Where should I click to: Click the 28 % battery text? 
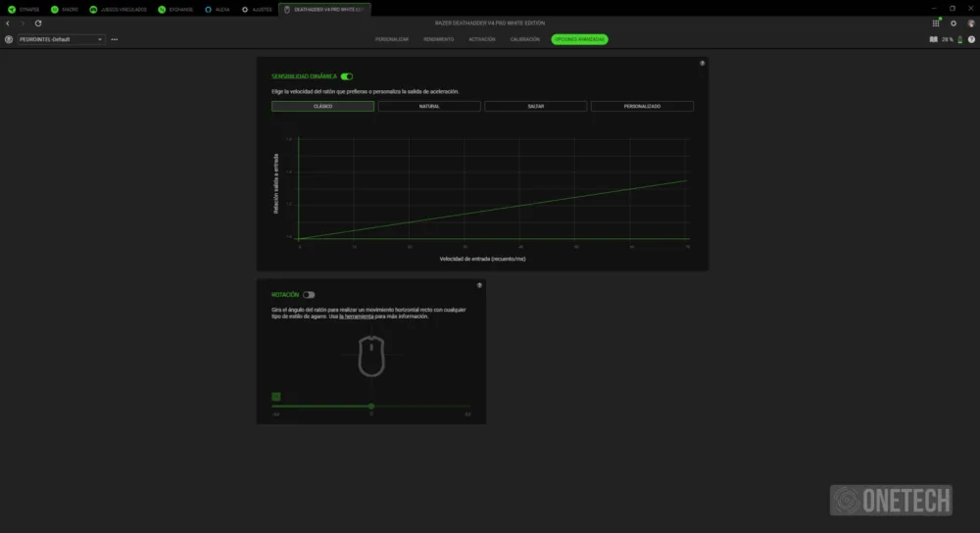(948, 39)
